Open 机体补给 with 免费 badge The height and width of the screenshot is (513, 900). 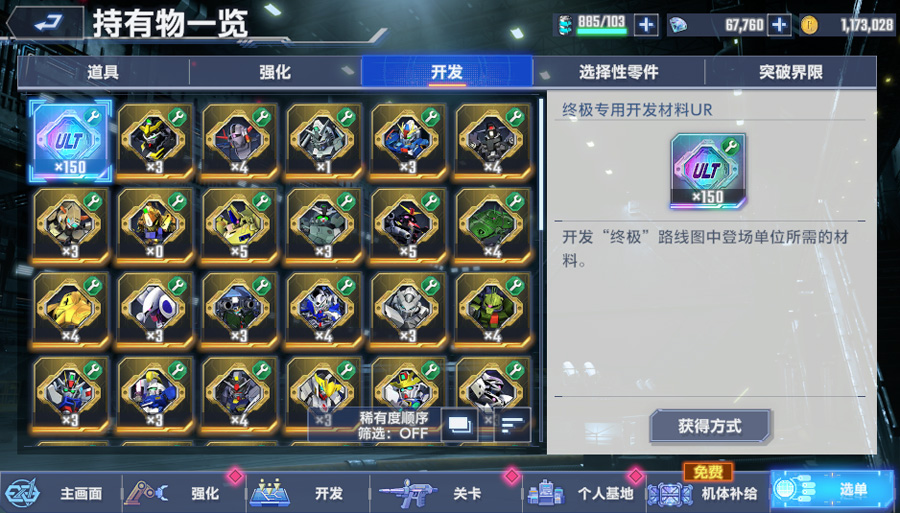(x=704, y=492)
